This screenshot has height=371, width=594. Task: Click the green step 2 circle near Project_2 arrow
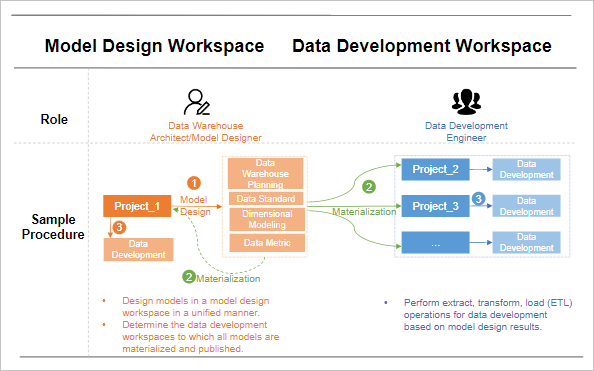click(x=369, y=187)
